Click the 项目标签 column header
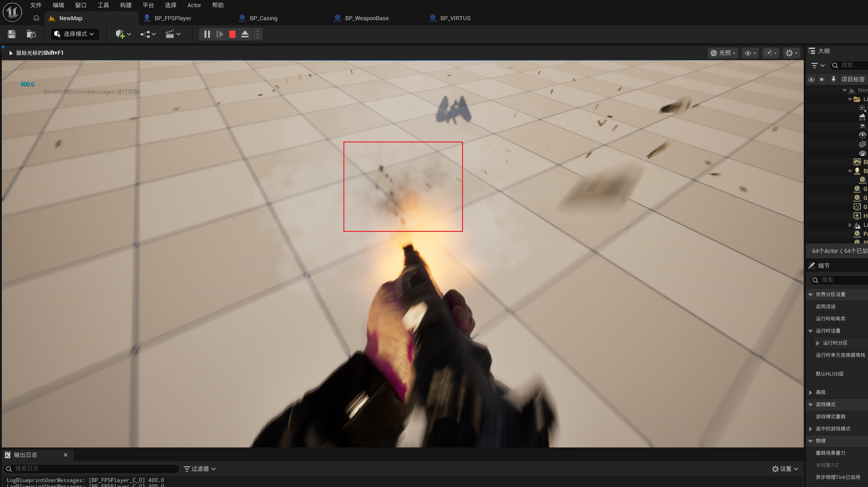The height and width of the screenshot is (487, 868). (853, 80)
